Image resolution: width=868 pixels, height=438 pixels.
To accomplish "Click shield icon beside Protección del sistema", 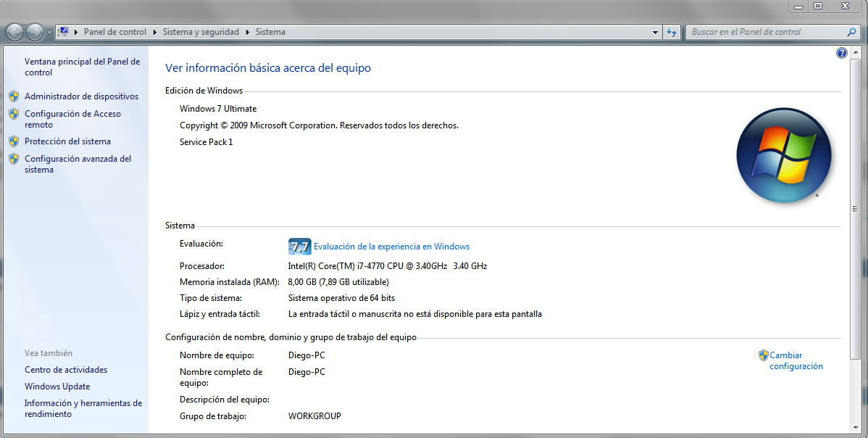I will tap(14, 141).
